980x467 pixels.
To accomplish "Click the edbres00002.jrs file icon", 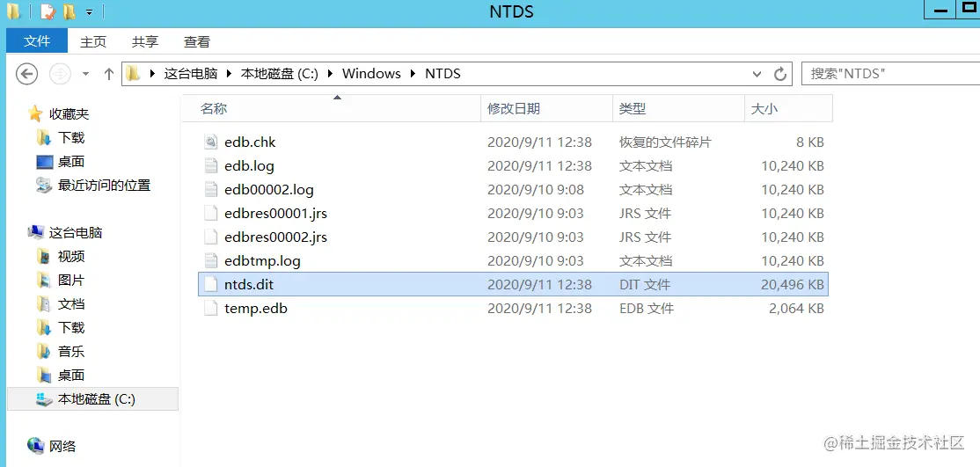I will 210,237.
